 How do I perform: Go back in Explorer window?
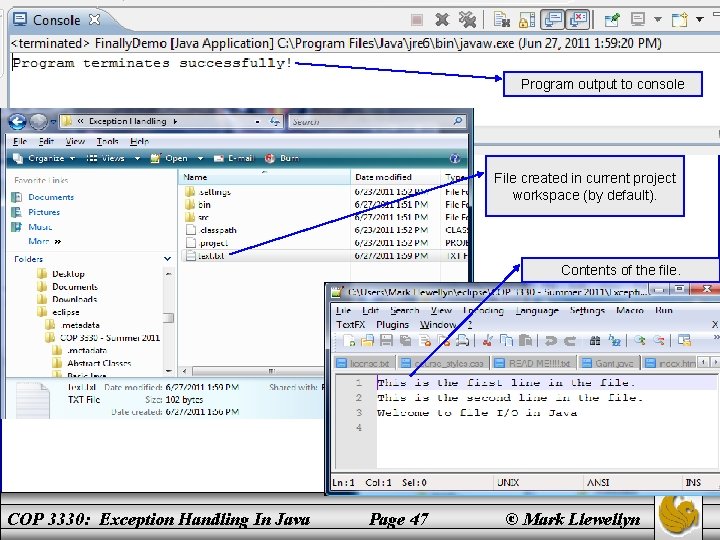click(x=17, y=122)
